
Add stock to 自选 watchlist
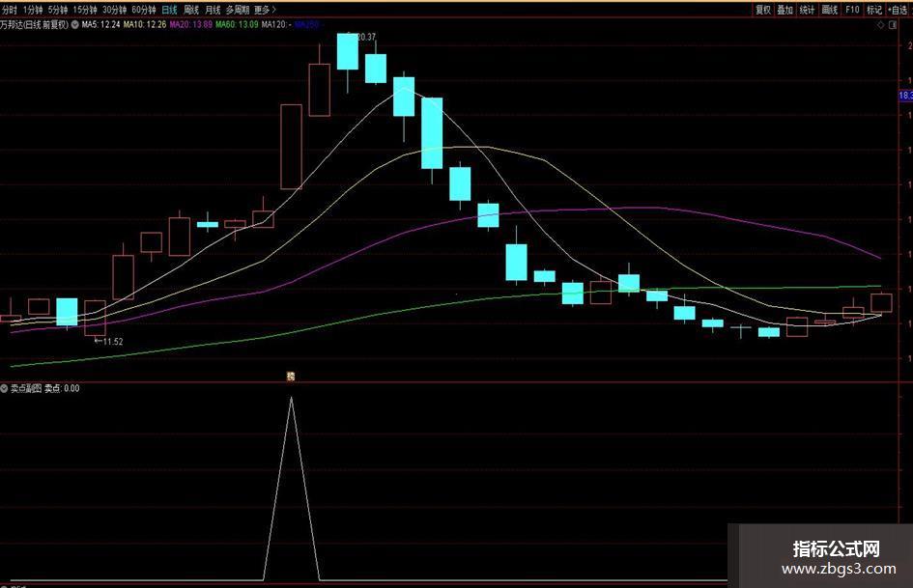pos(898,10)
